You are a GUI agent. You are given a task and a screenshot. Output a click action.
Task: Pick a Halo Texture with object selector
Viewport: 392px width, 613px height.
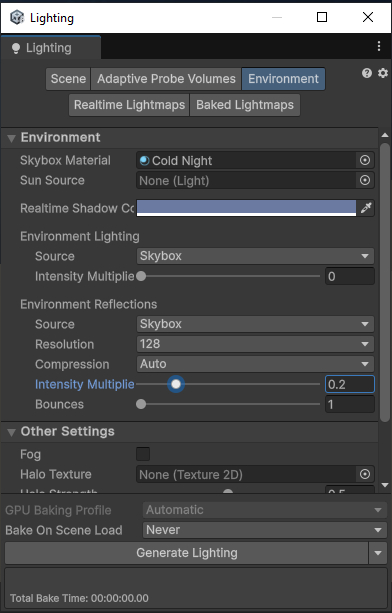click(365, 474)
